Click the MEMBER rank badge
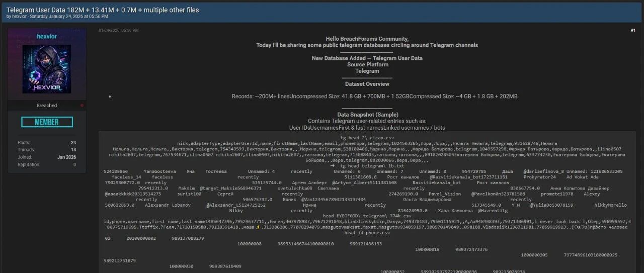This screenshot has width=644, height=273. point(47,122)
